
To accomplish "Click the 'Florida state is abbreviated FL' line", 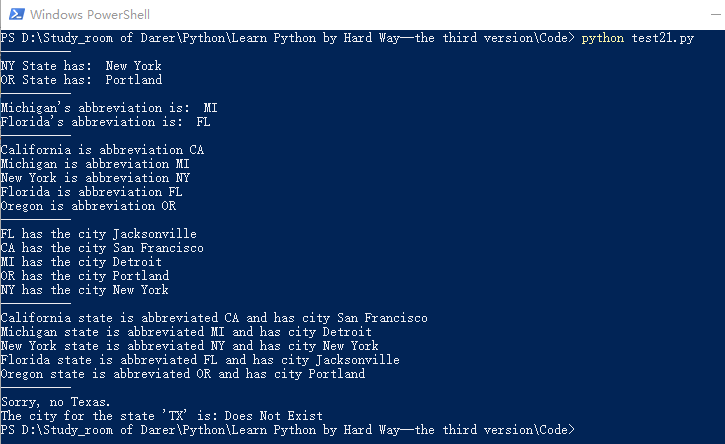I will click(200, 360).
